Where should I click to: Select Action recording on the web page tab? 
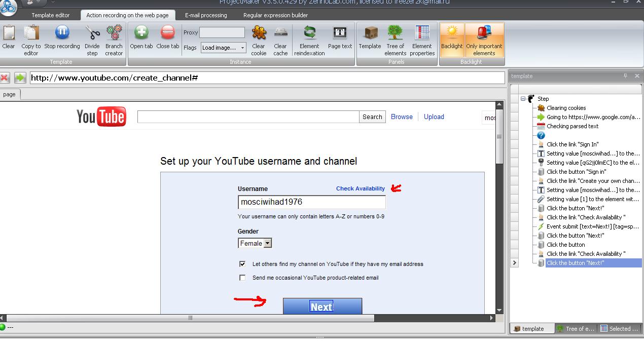[127, 15]
